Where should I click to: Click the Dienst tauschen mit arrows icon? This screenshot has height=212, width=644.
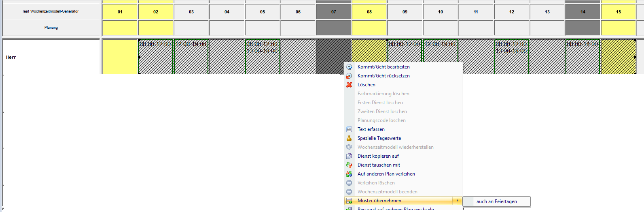349,165
